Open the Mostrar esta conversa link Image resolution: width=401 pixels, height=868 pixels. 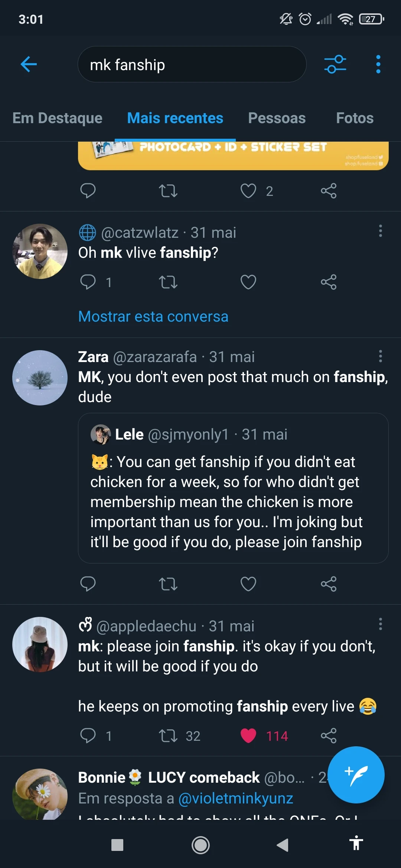pyautogui.click(x=153, y=316)
